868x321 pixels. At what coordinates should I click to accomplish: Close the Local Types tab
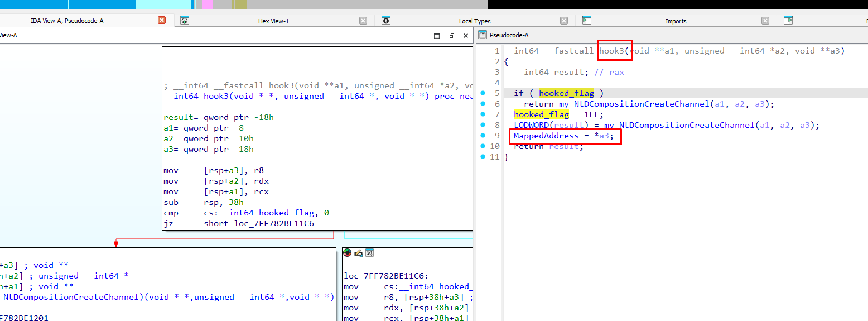click(564, 21)
